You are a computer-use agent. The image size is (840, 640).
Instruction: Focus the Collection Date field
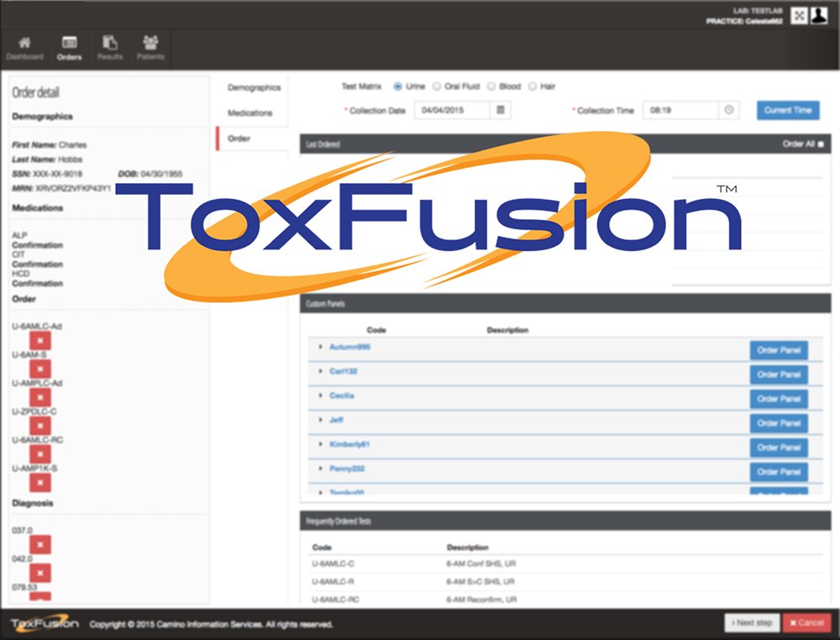[452, 110]
